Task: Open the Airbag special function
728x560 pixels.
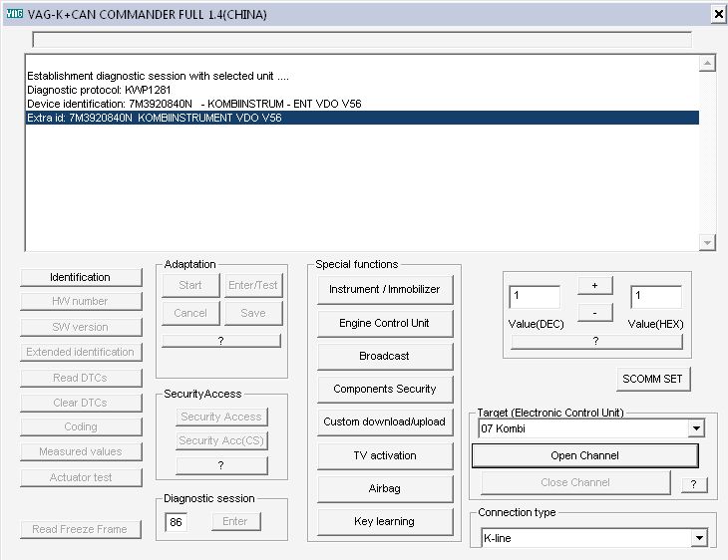Action: click(x=385, y=489)
